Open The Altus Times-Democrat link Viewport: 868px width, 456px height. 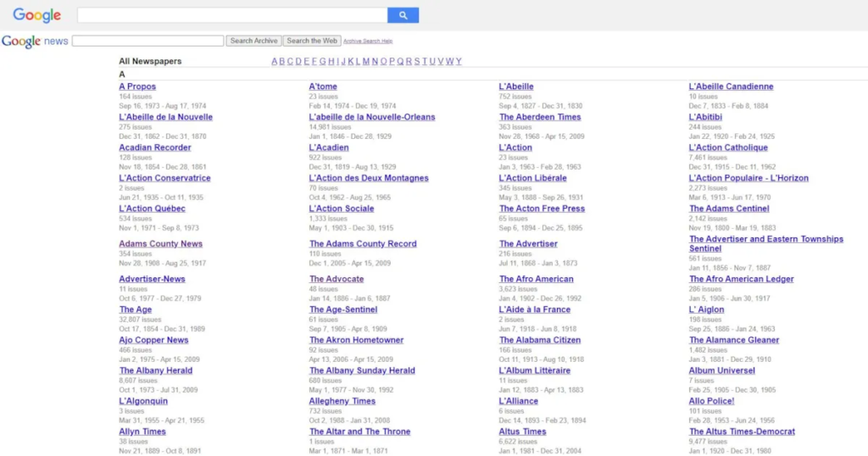tap(742, 431)
